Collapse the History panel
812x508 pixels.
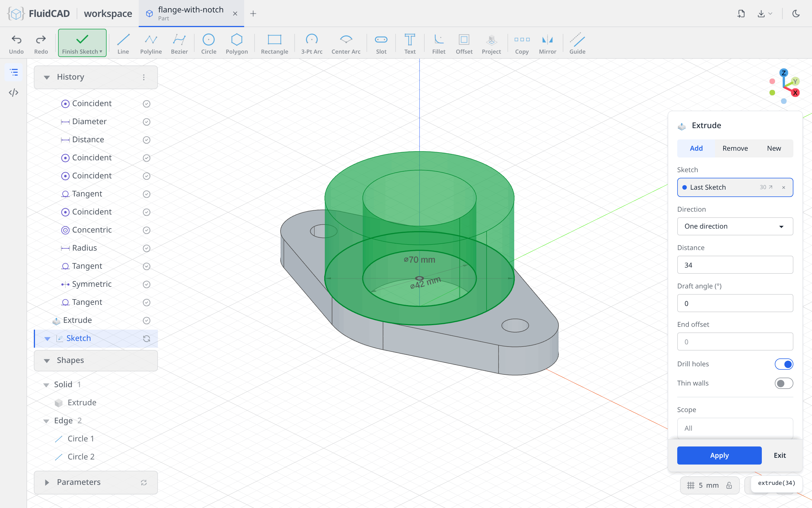click(47, 77)
